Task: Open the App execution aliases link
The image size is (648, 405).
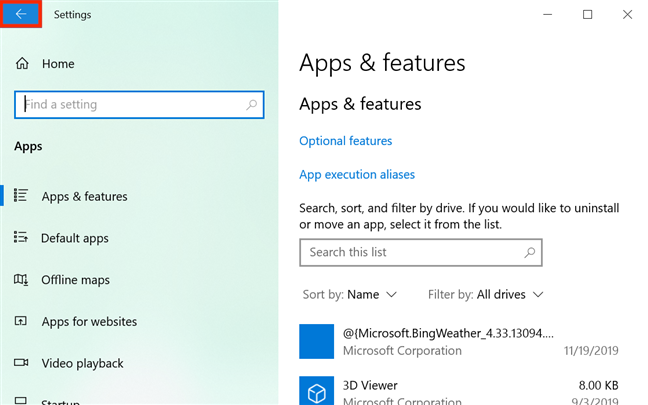Action: [357, 174]
